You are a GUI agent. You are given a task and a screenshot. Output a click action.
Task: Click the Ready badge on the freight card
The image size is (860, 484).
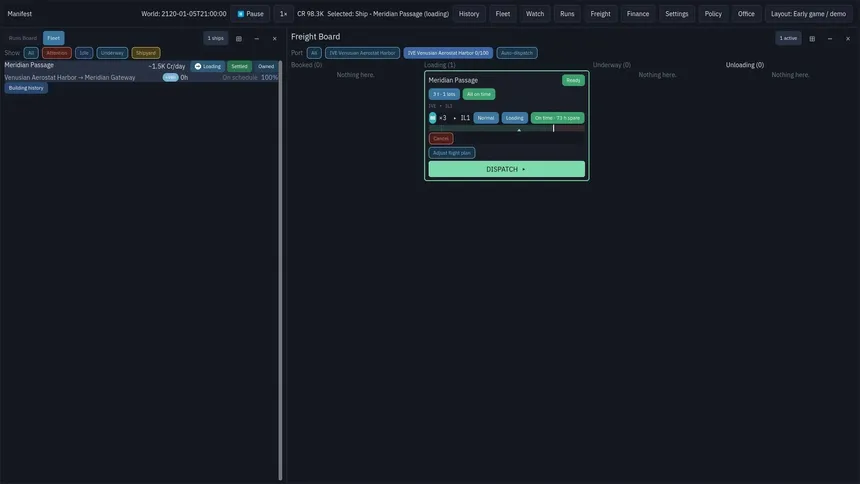573,80
